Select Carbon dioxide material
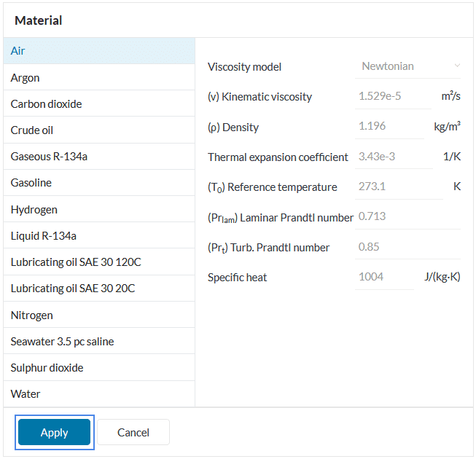This screenshot has height=459, width=476. [99, 103]
